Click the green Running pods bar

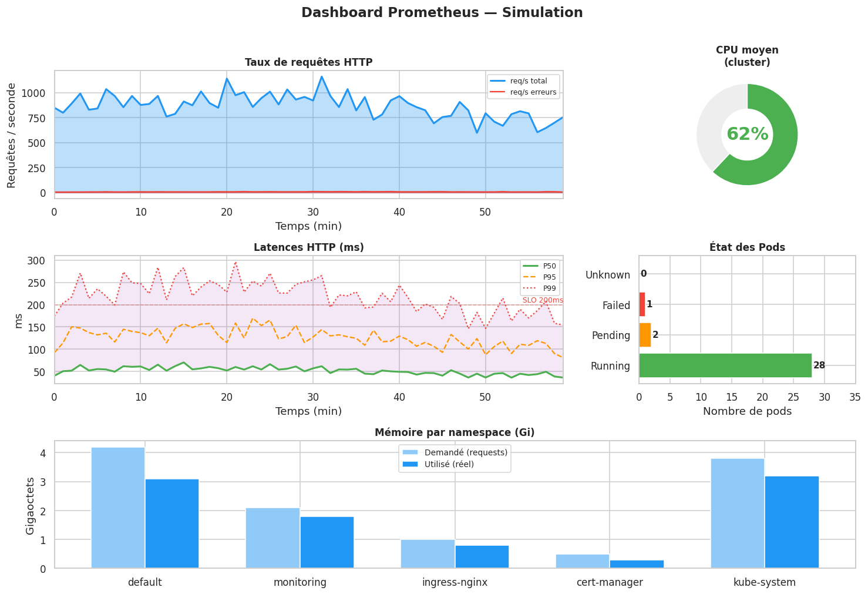(725, 365)
